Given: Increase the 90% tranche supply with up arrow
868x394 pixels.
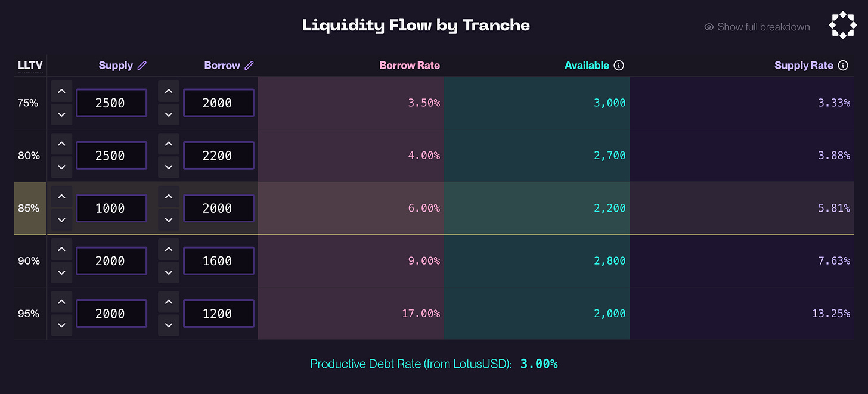Looking at the screenshot, I should (x=61, y=249).
